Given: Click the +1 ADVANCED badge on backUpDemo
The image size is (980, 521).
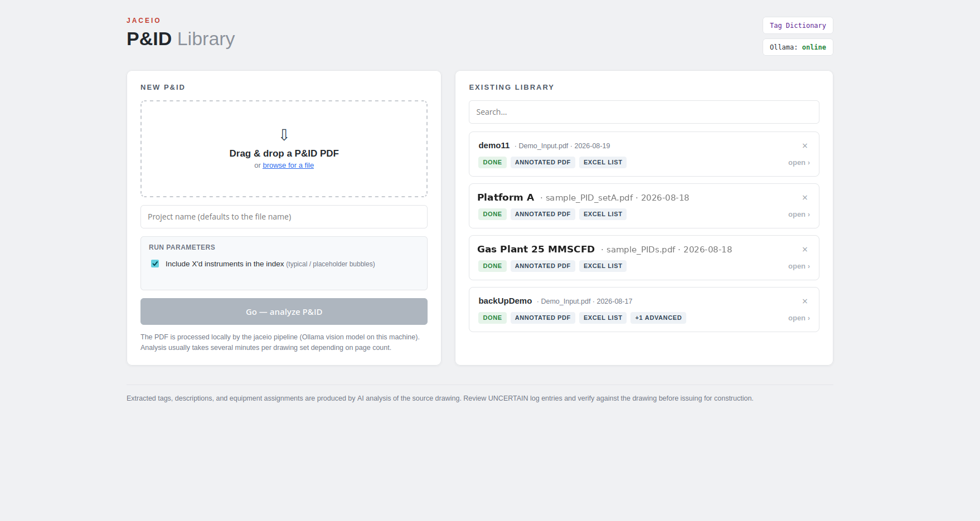Looking at the screenshot, I should point(658,318).
